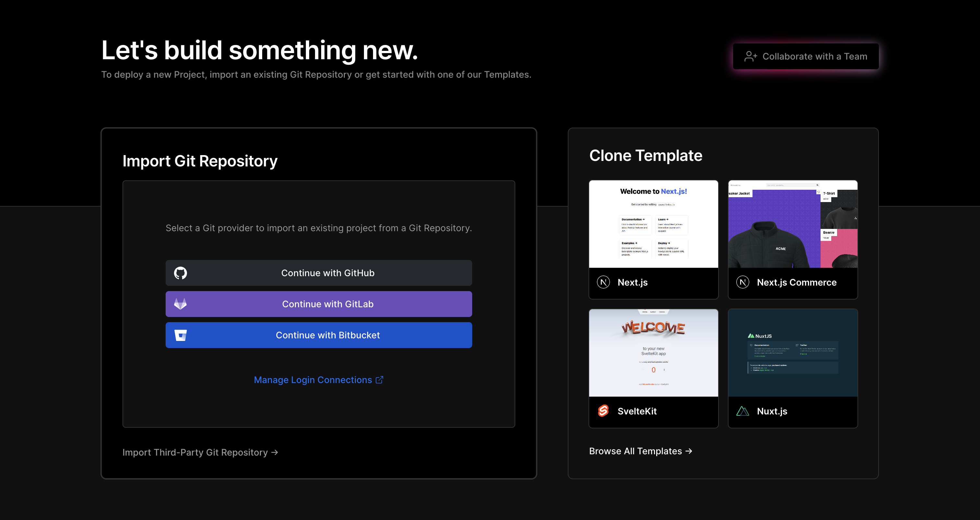Click the Bitbucket bucket logo icon
This screenshot has height=520, width=980.
pos(180,335)
